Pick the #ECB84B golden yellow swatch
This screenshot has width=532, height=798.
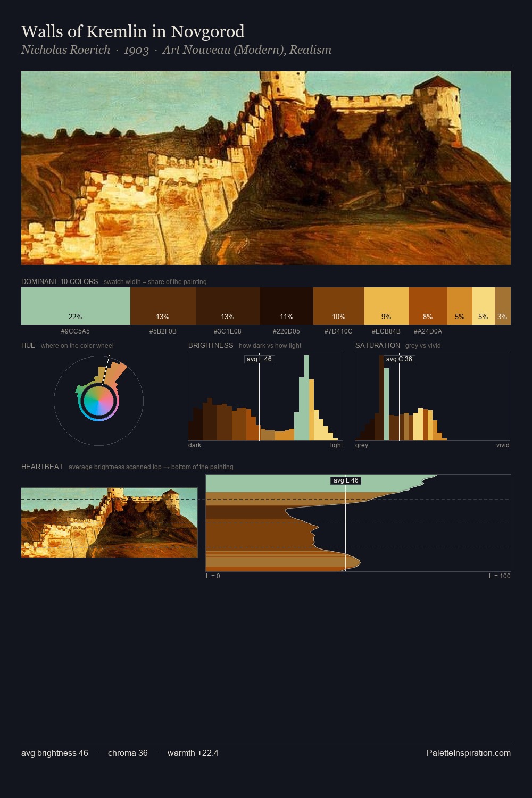386,306
